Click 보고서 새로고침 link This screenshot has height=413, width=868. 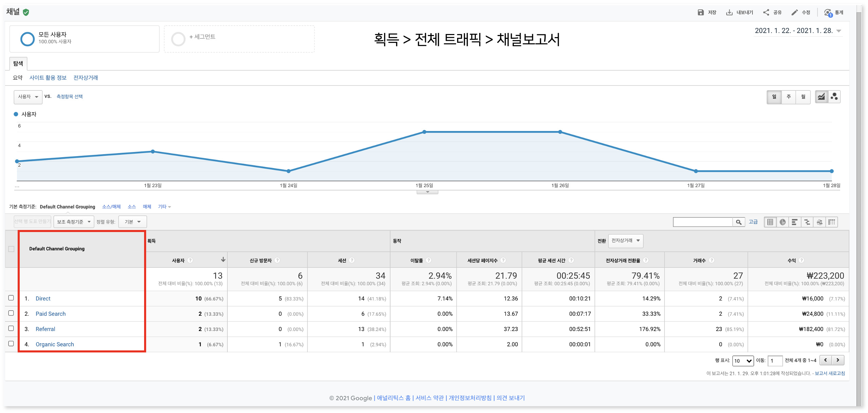[830, 373]
